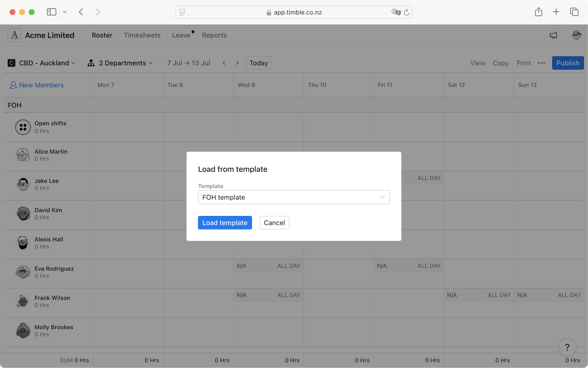Click Eva Rodriguez's Fri 11 N/A ALL DAY block

408,266
